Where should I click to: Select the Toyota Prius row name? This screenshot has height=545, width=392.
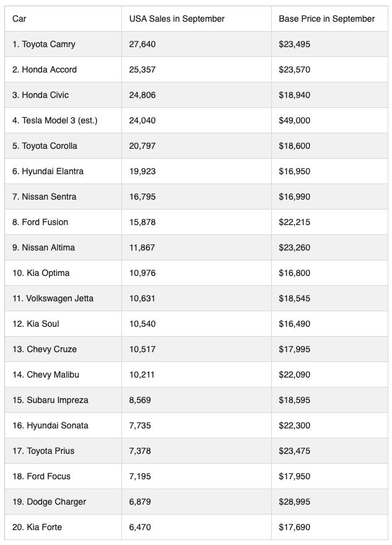[x=43, y=451]
